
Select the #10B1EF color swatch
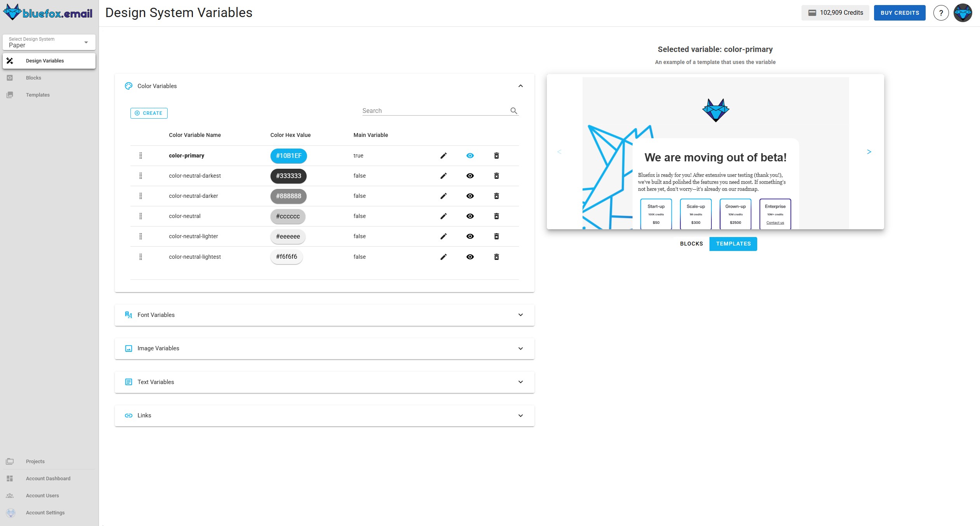[288, 156]
